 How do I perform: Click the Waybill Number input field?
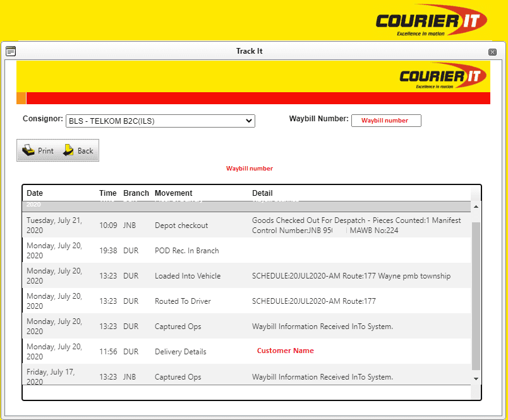point(386,121)
